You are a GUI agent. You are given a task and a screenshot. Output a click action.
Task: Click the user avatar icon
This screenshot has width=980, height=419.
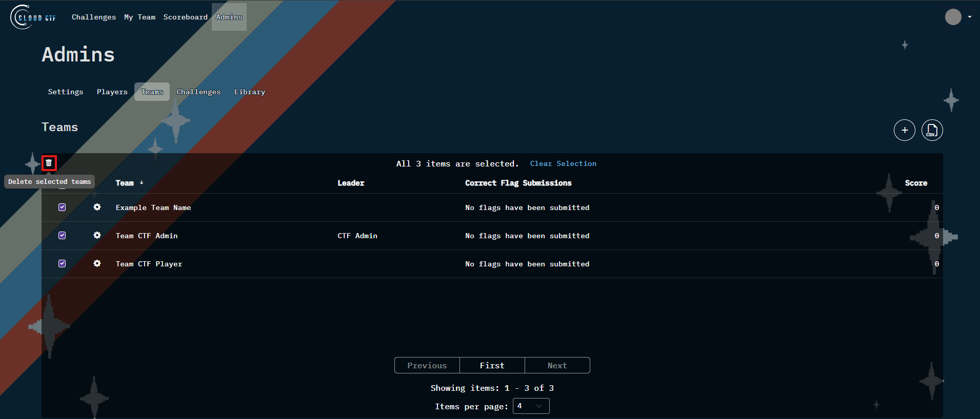(953, 17)
